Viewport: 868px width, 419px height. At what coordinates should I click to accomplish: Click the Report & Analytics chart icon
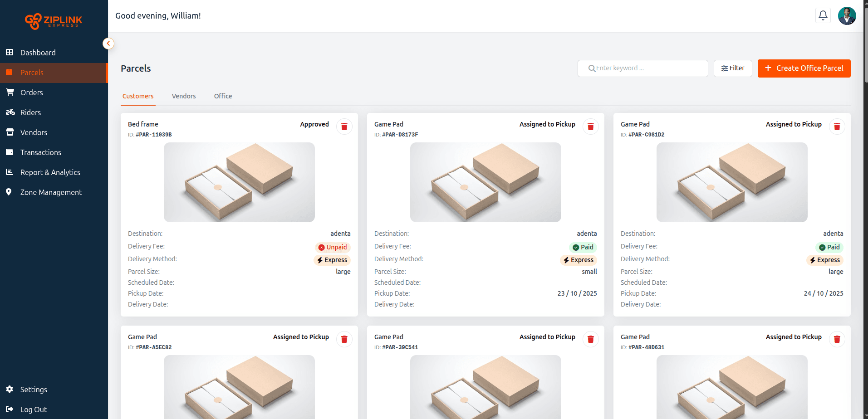pos(9,172)
